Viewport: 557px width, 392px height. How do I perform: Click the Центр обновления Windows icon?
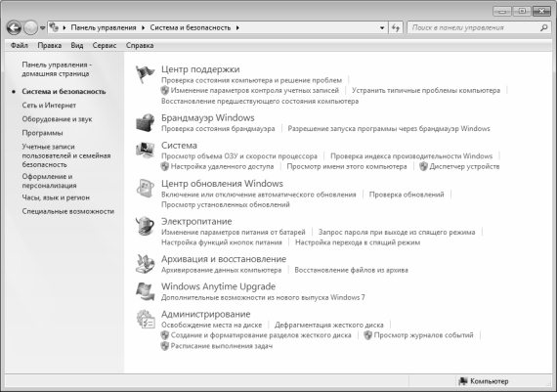click(x=145, y=188)
